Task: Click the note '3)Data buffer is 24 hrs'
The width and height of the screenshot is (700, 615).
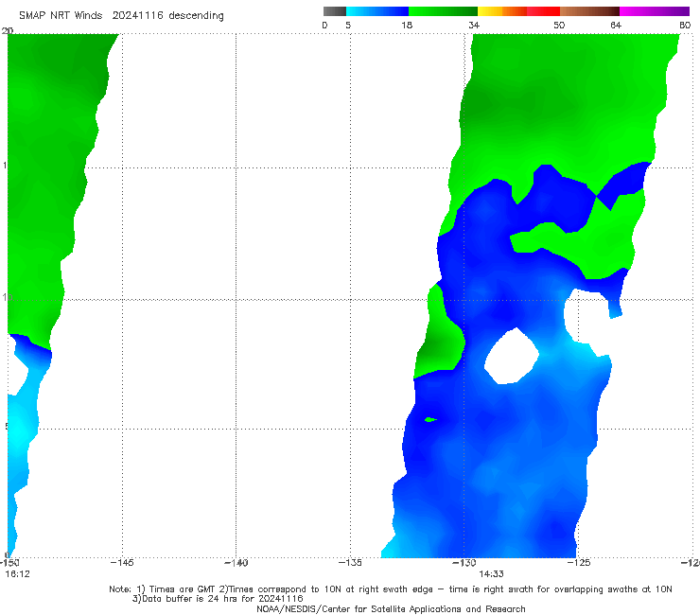Action: pos(218,599)
